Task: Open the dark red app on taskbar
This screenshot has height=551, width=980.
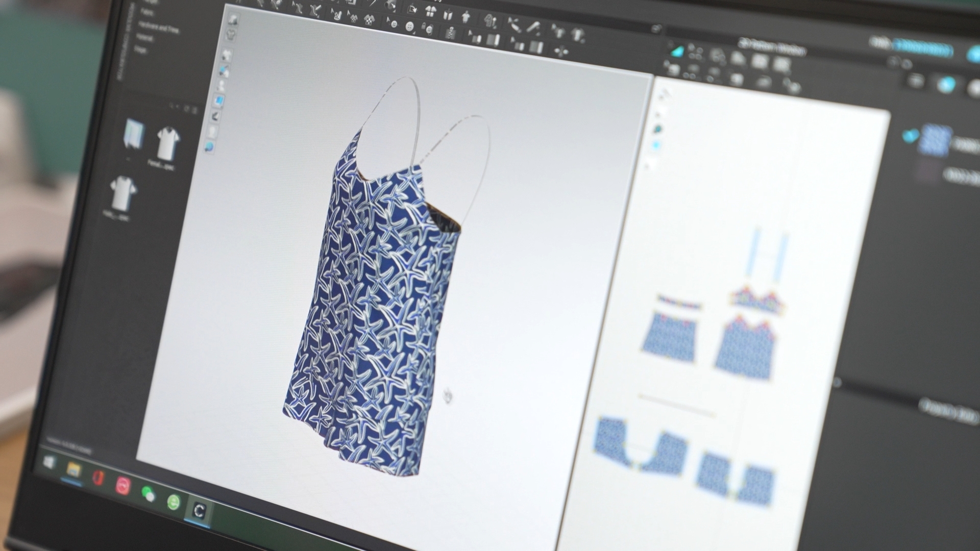Action: coord(98,478)
